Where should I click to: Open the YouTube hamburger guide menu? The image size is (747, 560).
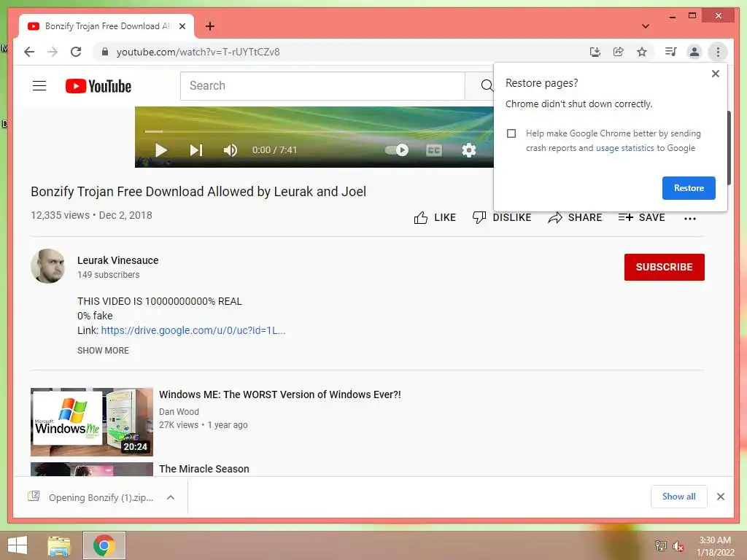(39, 86)
